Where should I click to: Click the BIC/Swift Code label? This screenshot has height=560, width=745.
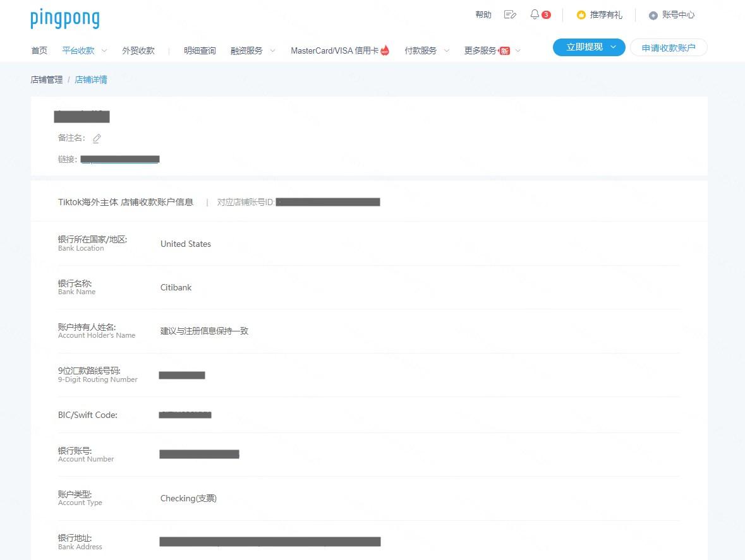87,415
